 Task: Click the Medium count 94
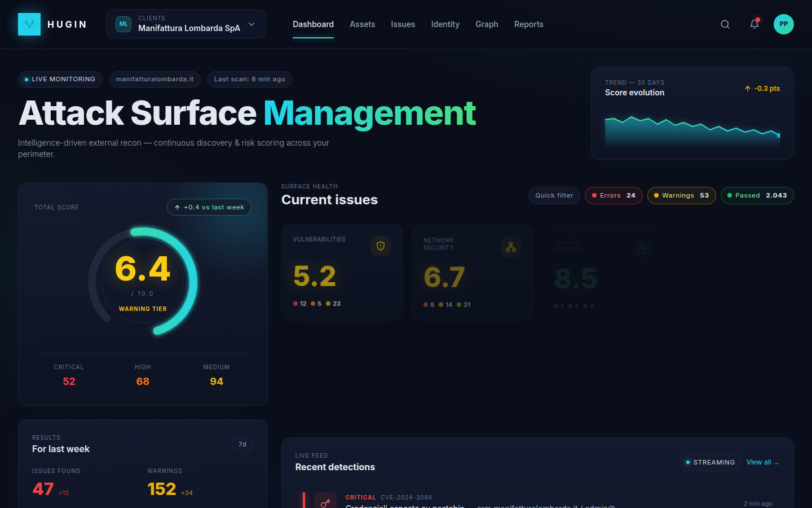coord(217,382)
